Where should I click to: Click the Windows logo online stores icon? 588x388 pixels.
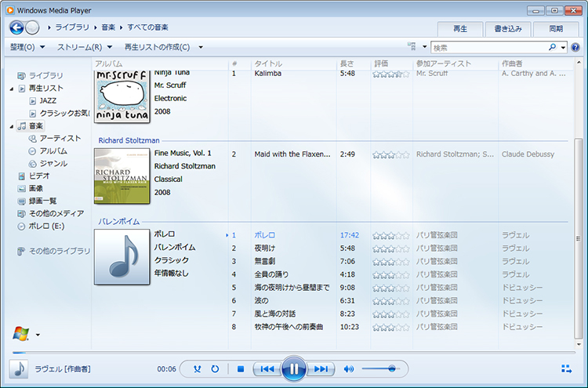pos(21,333)
